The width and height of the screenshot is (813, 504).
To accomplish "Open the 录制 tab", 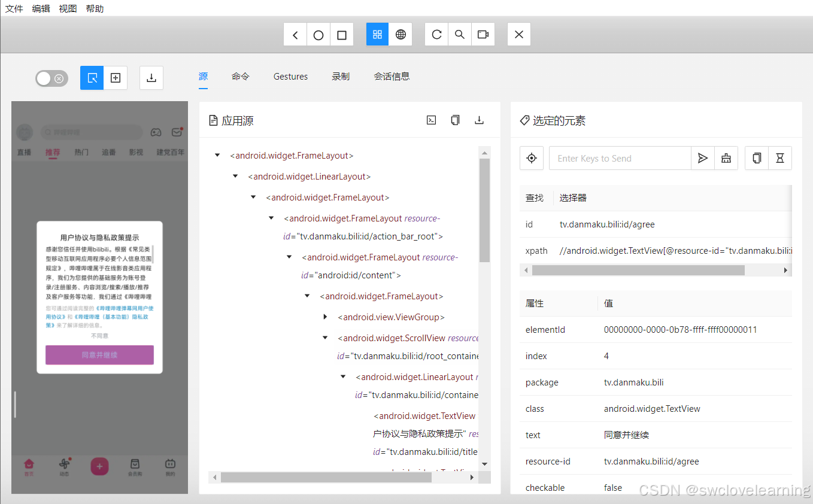I will coord(341,77).
